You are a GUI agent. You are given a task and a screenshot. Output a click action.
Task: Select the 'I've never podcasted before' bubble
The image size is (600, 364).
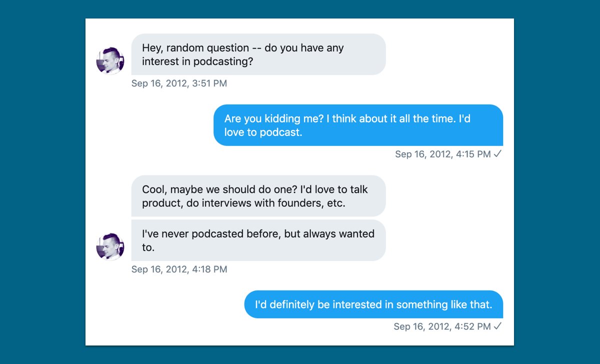tap(258, 240)
